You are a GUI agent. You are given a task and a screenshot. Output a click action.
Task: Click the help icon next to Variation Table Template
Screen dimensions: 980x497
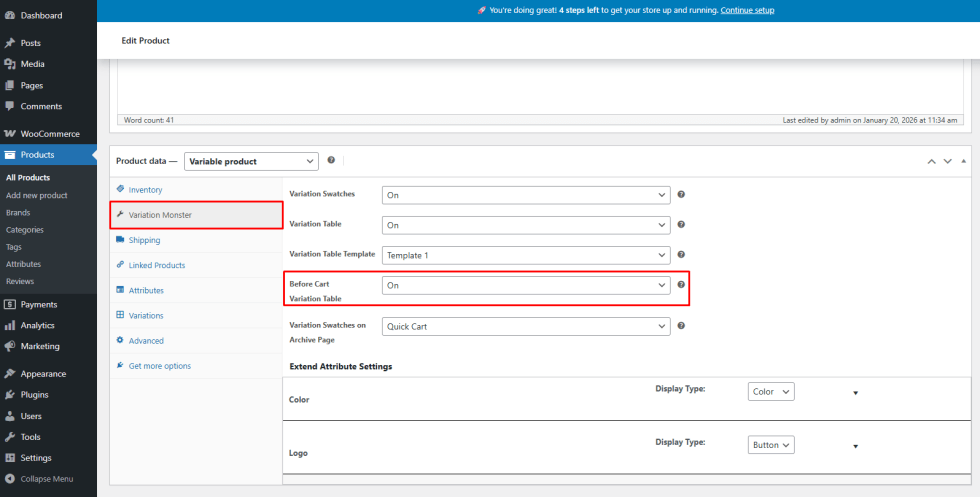click(x=681, y=255)
